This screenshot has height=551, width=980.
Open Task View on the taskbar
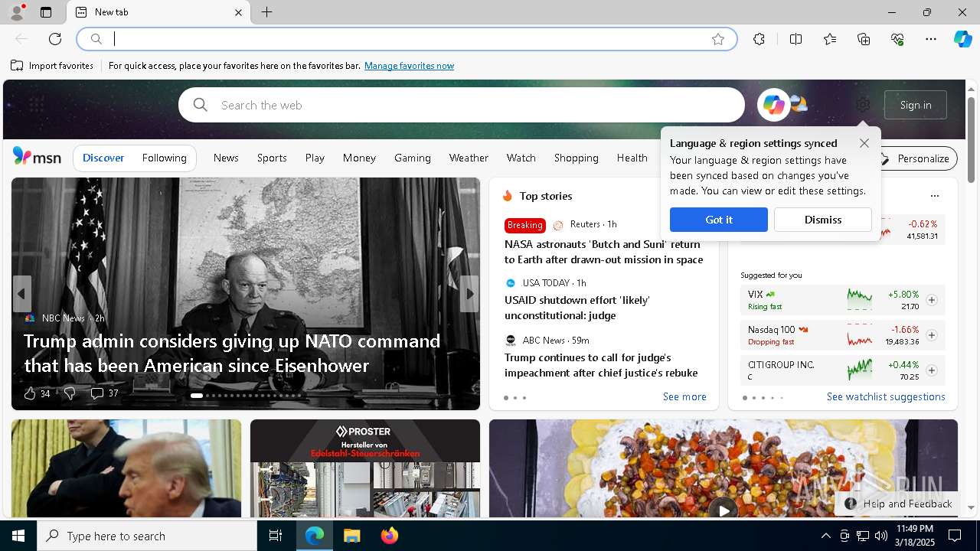click(276, 536)
